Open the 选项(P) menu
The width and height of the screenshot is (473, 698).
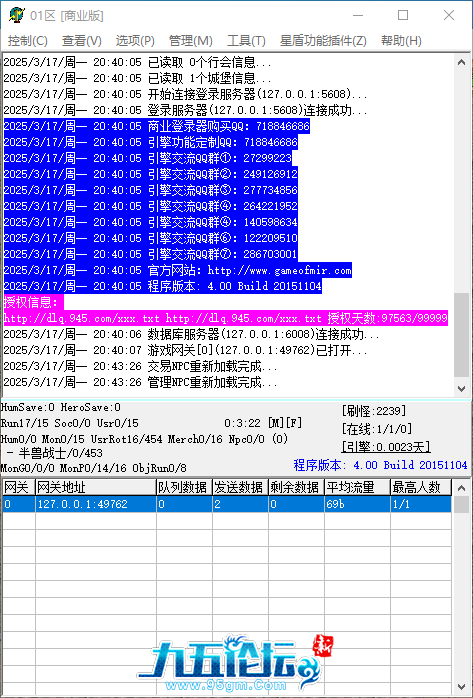pyautogui.click(x=135, y=41)
